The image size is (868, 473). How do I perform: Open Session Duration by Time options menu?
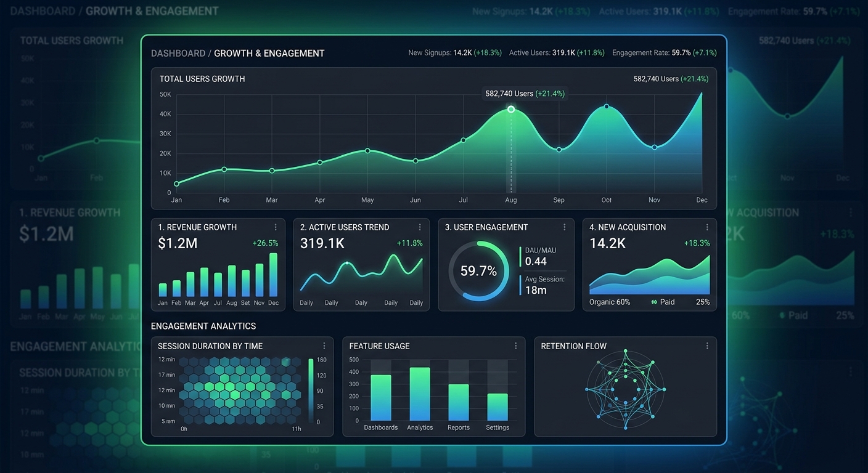pos(324,346)
